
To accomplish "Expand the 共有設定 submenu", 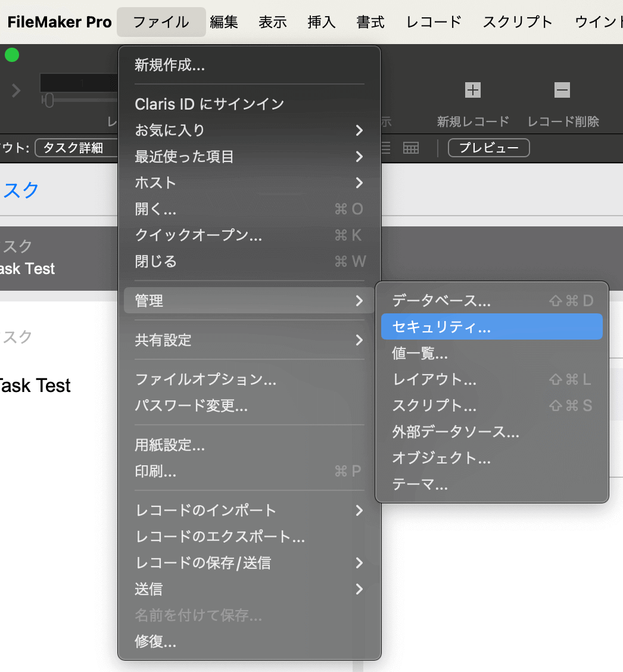I will (250, 340).
